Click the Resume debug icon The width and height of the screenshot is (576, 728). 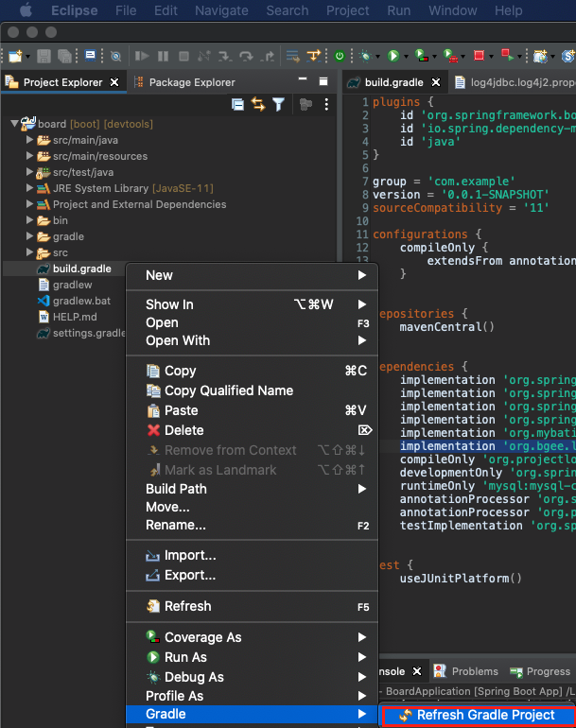pyautogui.click(x=142, y=56)
